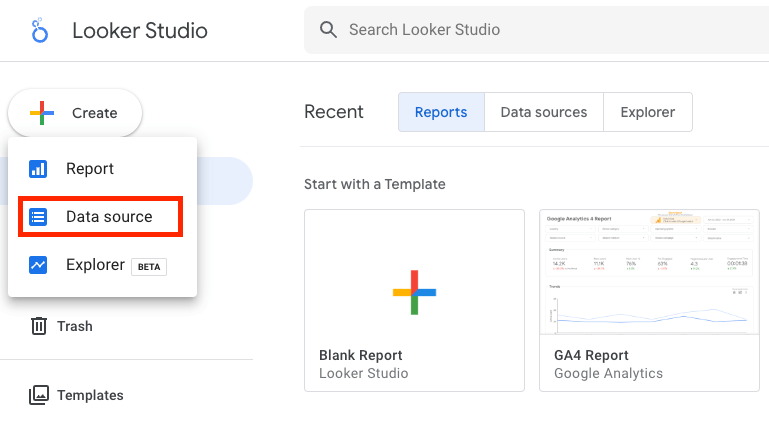The image size is (769, 437).
Task: Click the Google Analytics subtitle
Action: pos(608,374)
